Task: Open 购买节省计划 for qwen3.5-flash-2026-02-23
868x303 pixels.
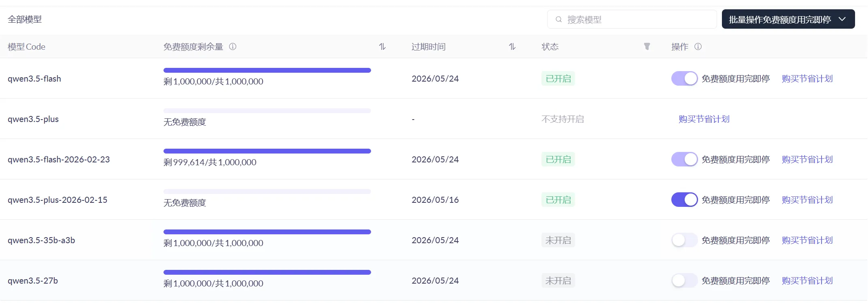Action: [x=807, y=159]
